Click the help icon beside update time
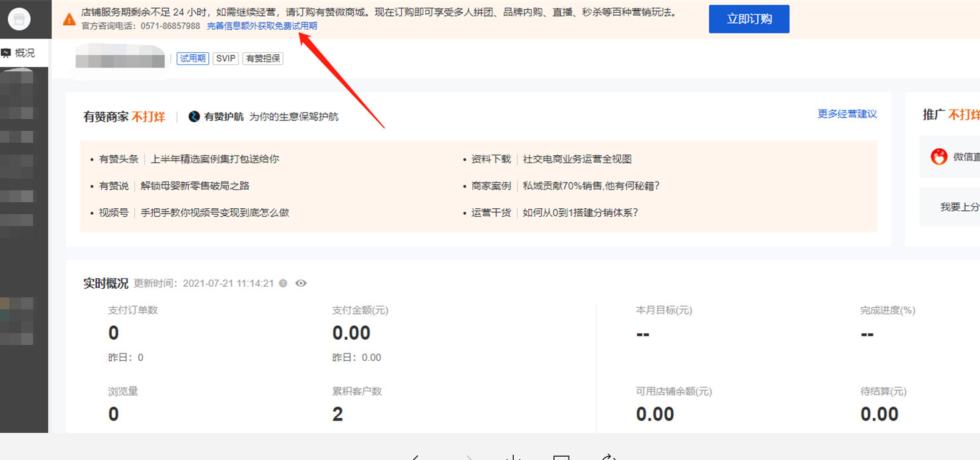 point(283,284)
